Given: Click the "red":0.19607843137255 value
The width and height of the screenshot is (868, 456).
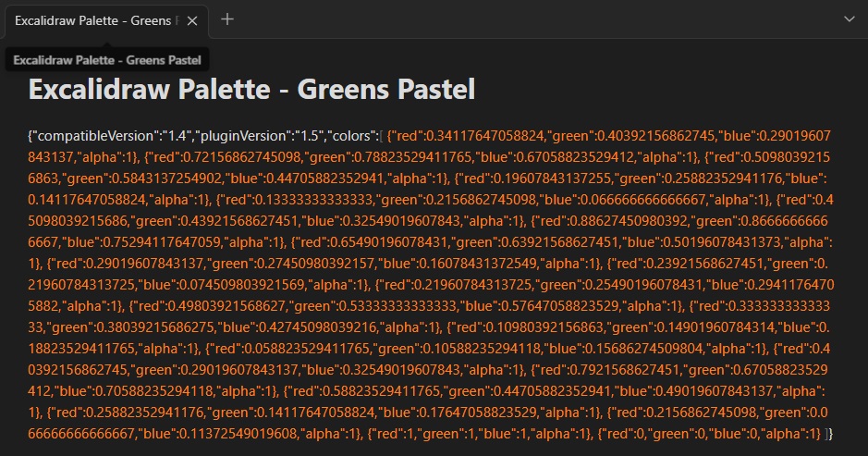Looking at the screenshot, I should (536, 179).
